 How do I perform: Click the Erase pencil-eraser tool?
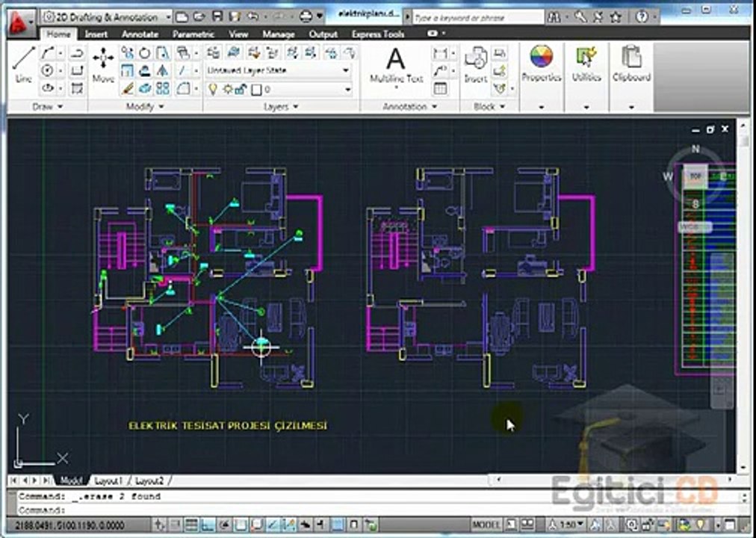[127, 88]
